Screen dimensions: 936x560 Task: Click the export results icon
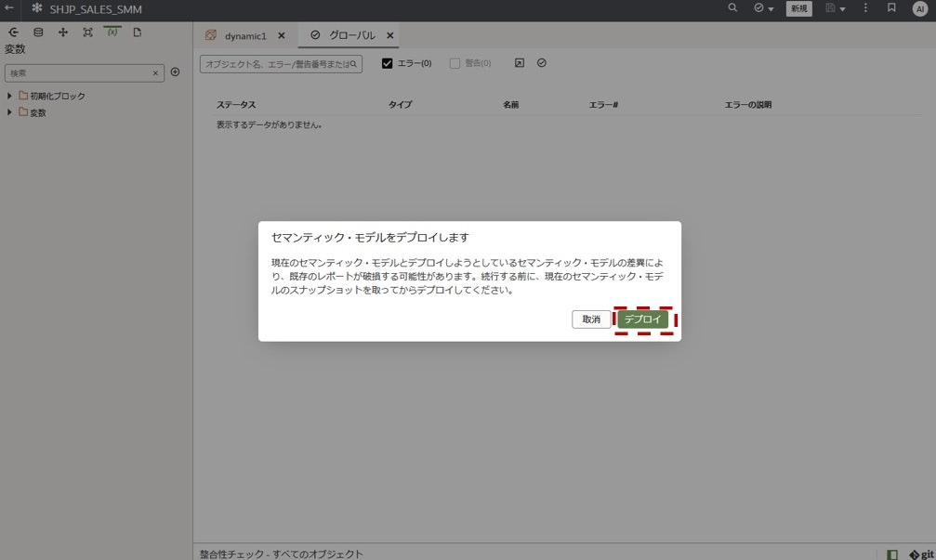point(520,63)
